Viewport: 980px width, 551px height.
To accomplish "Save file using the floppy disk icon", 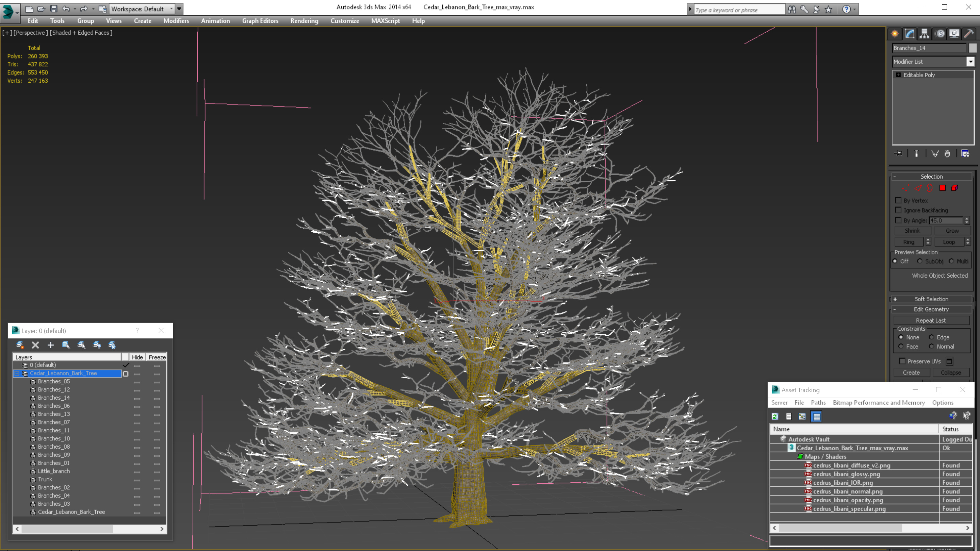I will point(54,9).
